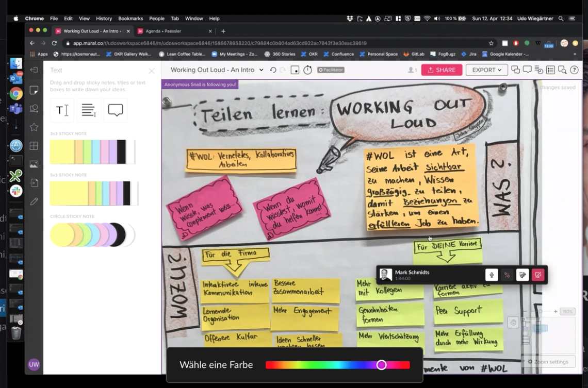Open the chat conversations icon
Screen dimensions: 588x388
(x=516, y=70)
